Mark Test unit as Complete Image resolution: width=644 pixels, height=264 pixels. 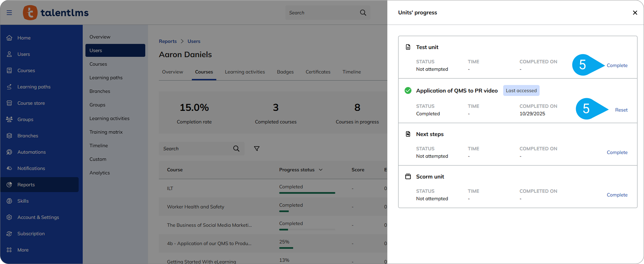click(617, 65)
